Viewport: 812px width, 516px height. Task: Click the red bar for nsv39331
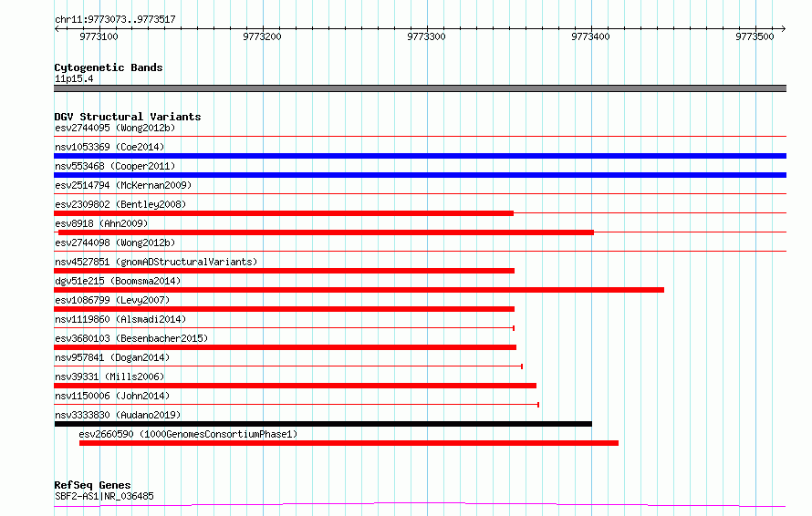296,386
